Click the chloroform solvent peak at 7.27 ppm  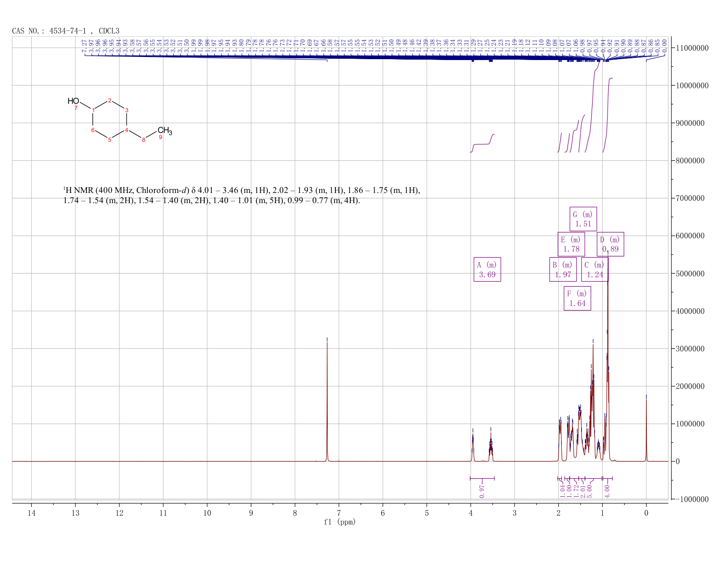327,400
